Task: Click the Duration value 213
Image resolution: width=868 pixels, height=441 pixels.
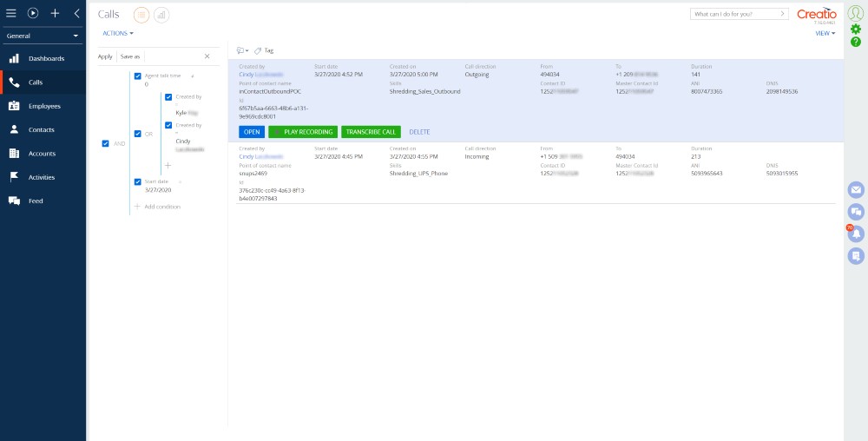Action: 696,156
